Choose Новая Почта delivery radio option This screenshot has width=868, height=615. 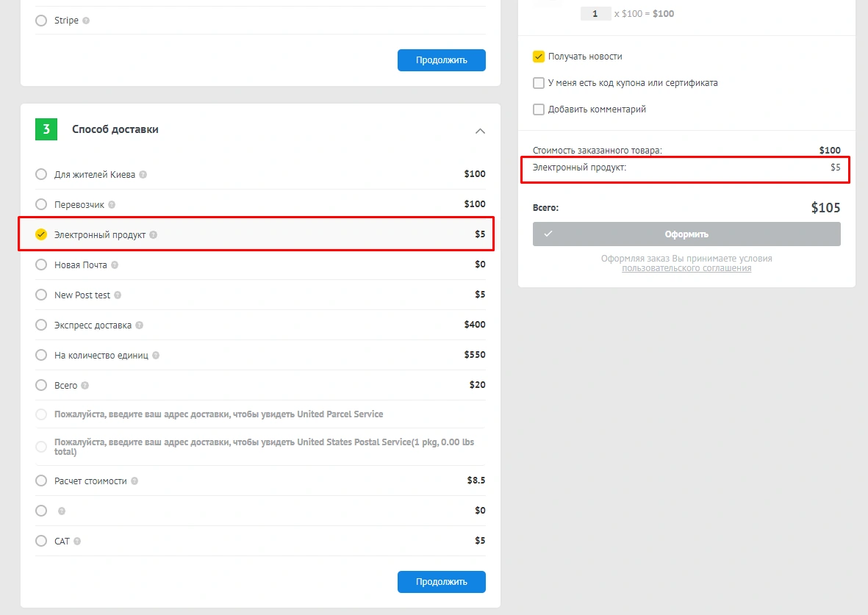pos(41,265)
